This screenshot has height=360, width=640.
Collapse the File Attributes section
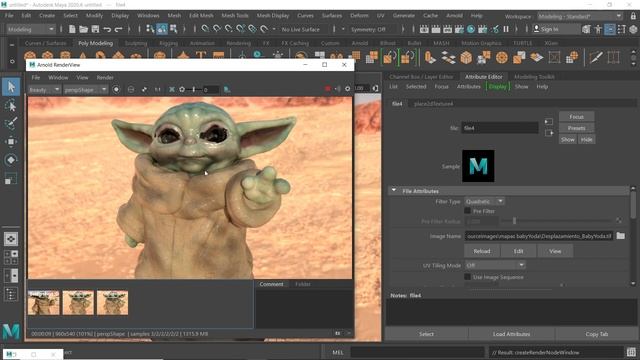tap(394, 191)
